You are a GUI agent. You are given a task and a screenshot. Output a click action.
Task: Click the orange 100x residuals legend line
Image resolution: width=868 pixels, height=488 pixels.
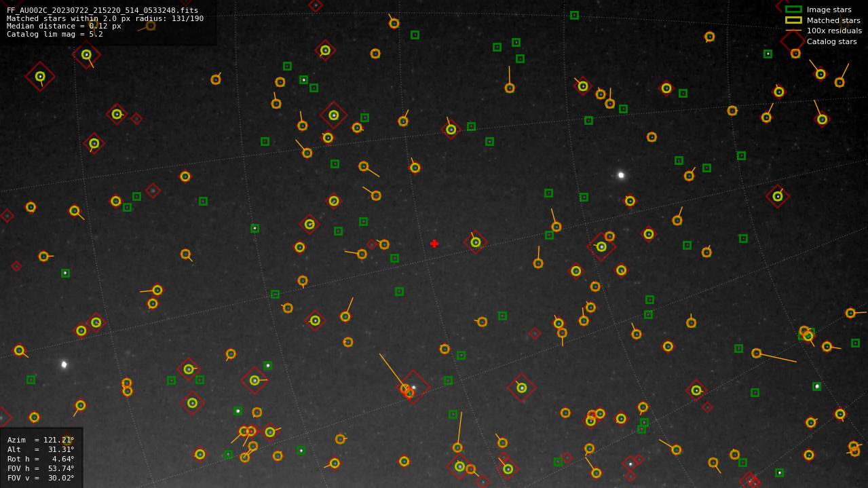[793, 31]
